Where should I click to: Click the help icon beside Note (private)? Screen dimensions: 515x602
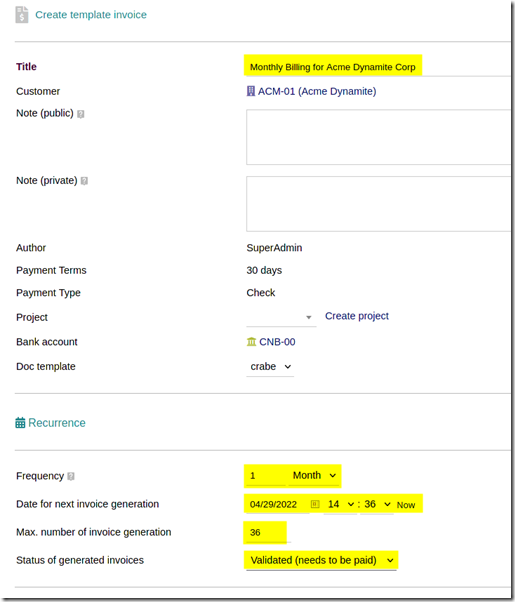(84, 181)
